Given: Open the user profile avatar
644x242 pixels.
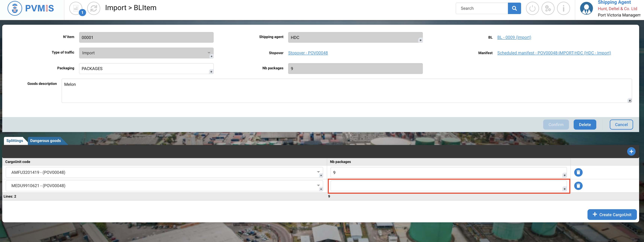Looking at the screenshot, I should pos(586,8).
